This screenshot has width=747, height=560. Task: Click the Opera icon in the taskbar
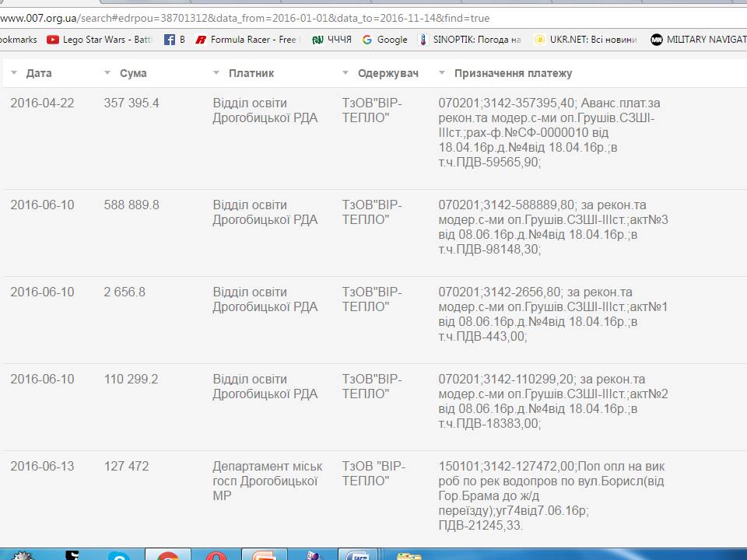(x=216, y=555)
